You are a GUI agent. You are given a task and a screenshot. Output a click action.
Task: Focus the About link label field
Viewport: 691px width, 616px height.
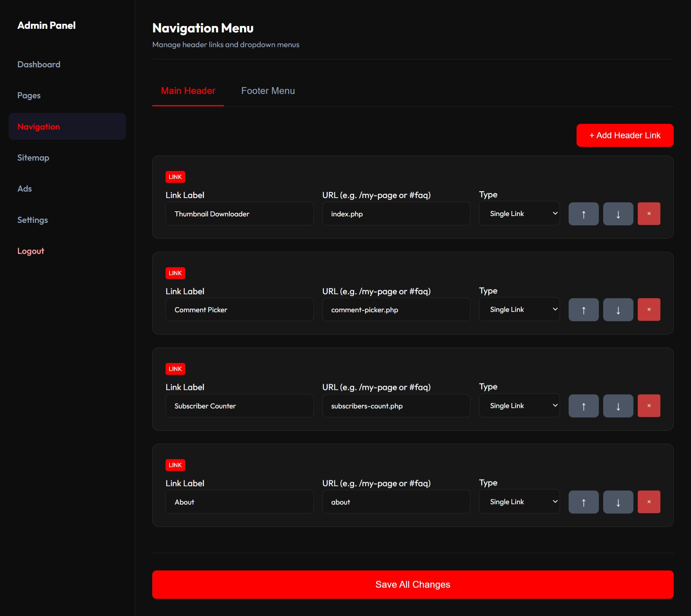click(x=239, y=502)
